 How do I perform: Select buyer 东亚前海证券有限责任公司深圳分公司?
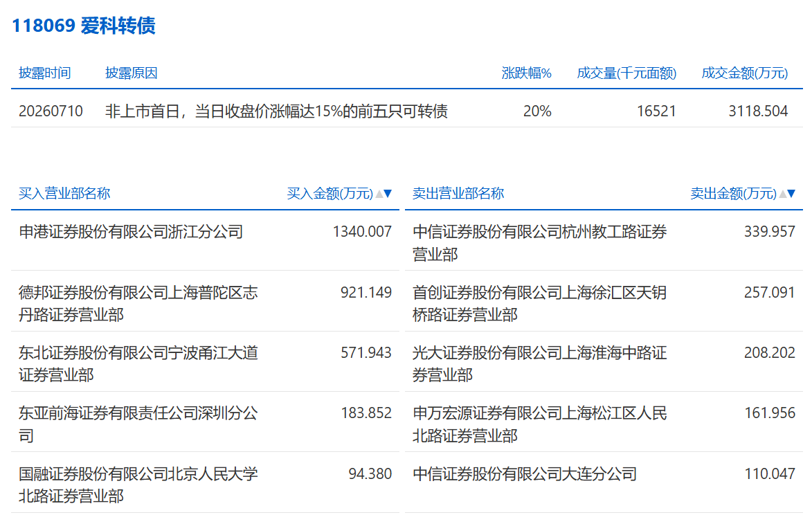138,424
